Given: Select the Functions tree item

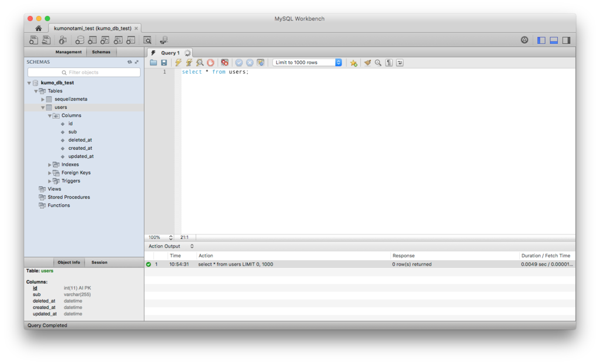Looking at the screenshot, I should [59, 205].
